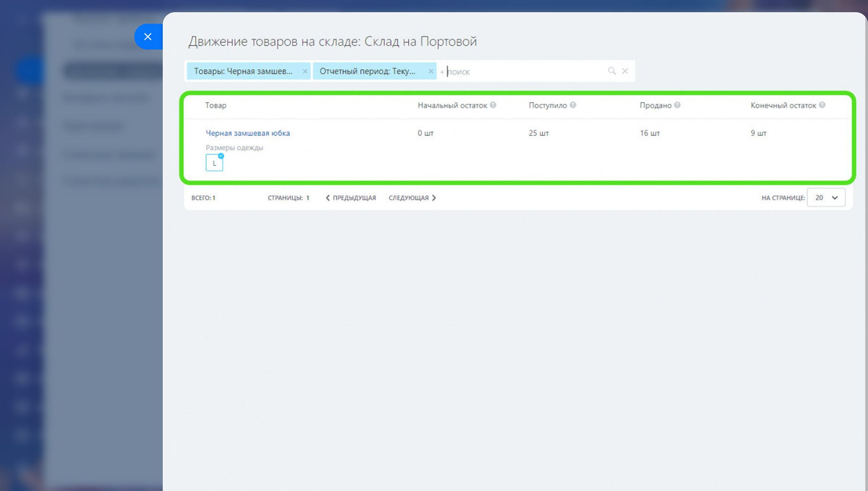Show help hint for 'Начальный остаток'
The image size is (868, 491).
click(493, 105)
